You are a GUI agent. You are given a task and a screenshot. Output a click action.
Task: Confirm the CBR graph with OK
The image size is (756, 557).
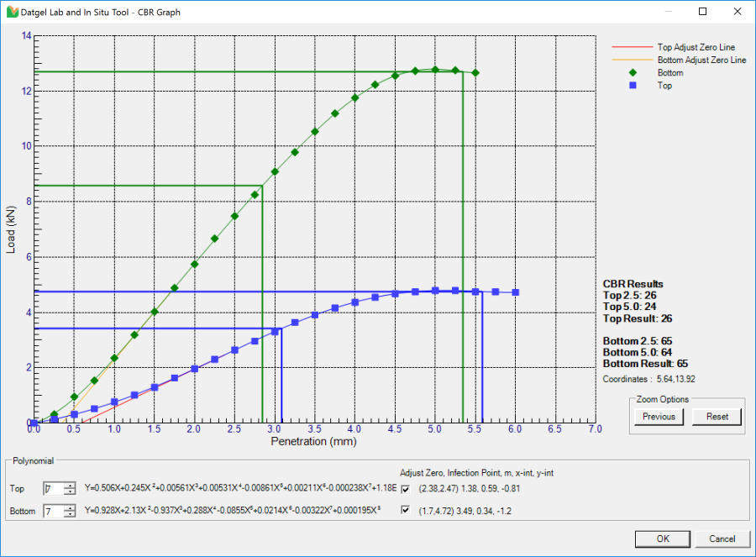[663, 539]
